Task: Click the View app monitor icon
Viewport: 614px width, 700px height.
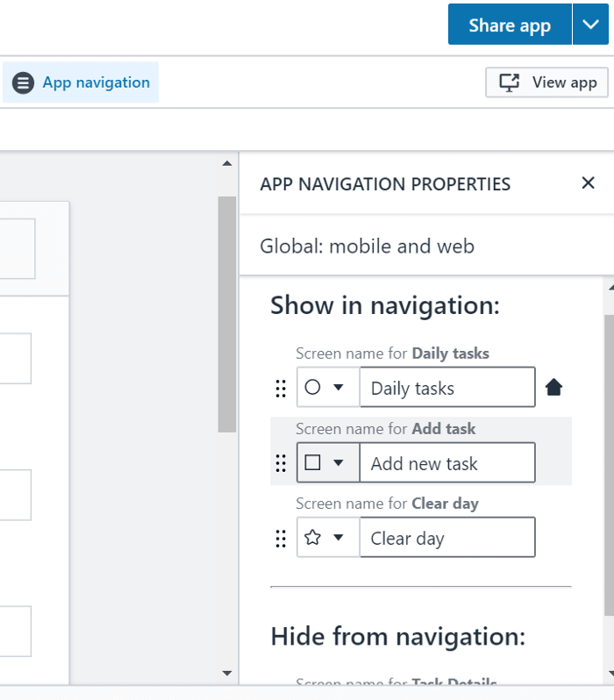Action: coord(509,82)
